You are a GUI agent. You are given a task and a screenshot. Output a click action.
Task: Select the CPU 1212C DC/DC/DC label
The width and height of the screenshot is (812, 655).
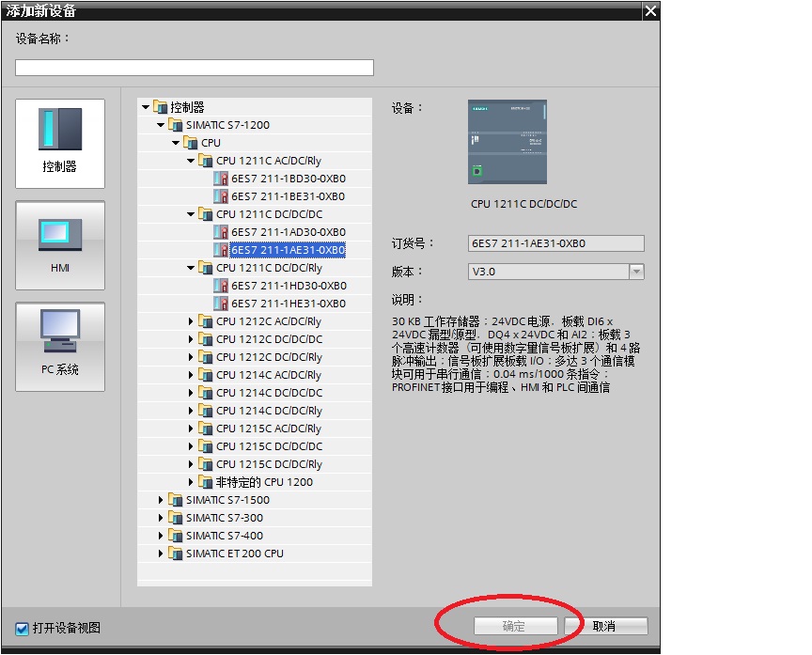tap(270, 339)
